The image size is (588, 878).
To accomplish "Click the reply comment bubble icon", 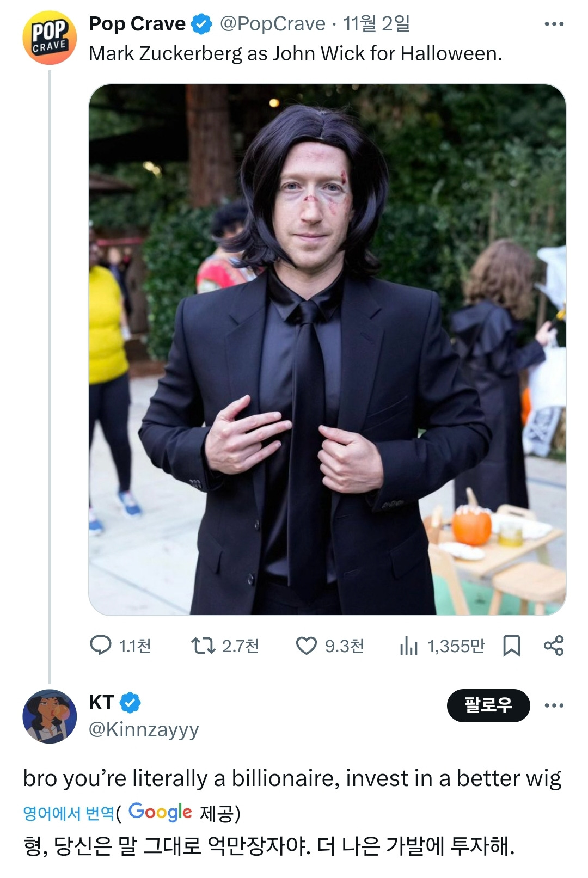I will 101,646.
